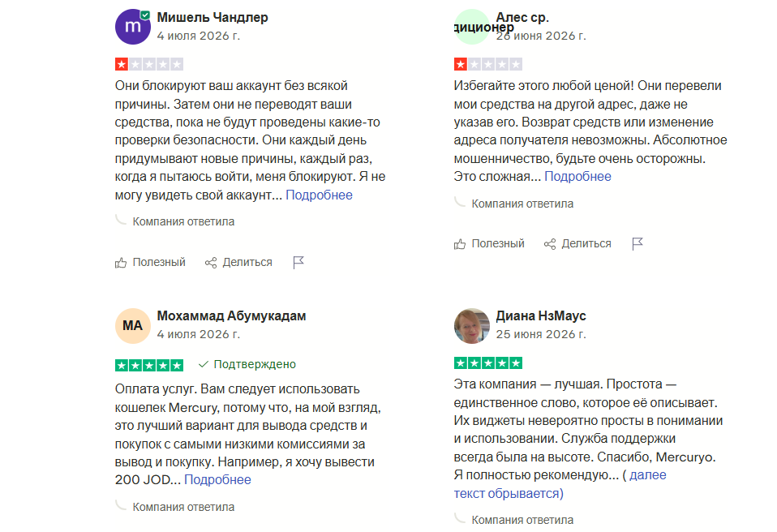This screenshot has height=532, width=777.
Task: Open Мохаммад Абумукадам's MA avatar
Action: pos(133,325)
